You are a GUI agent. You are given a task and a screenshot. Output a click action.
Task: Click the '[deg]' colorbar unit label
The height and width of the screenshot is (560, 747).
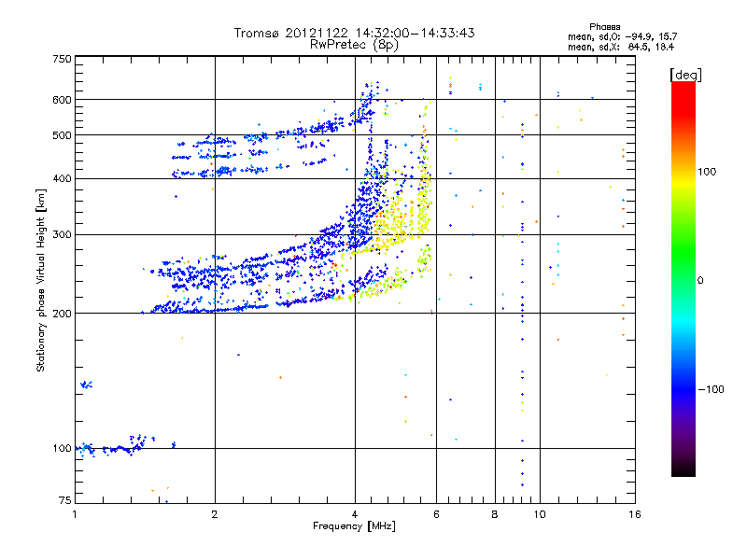click(x=685, y=75)
